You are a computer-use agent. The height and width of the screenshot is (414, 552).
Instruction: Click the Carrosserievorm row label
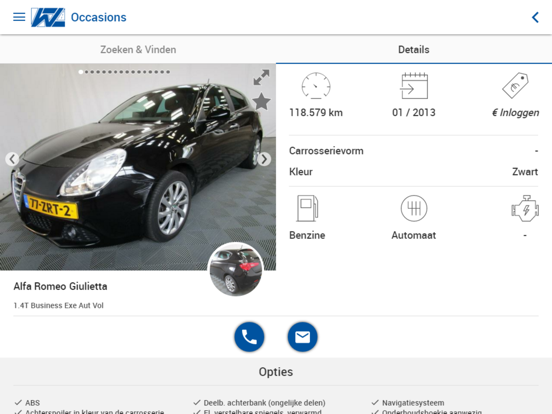coord(326,151)
